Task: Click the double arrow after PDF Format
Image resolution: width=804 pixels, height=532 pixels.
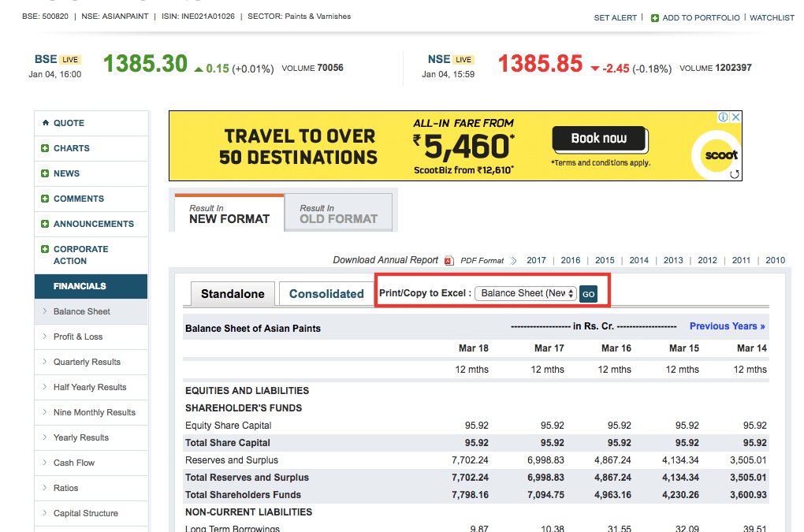Action: (513, 260)
